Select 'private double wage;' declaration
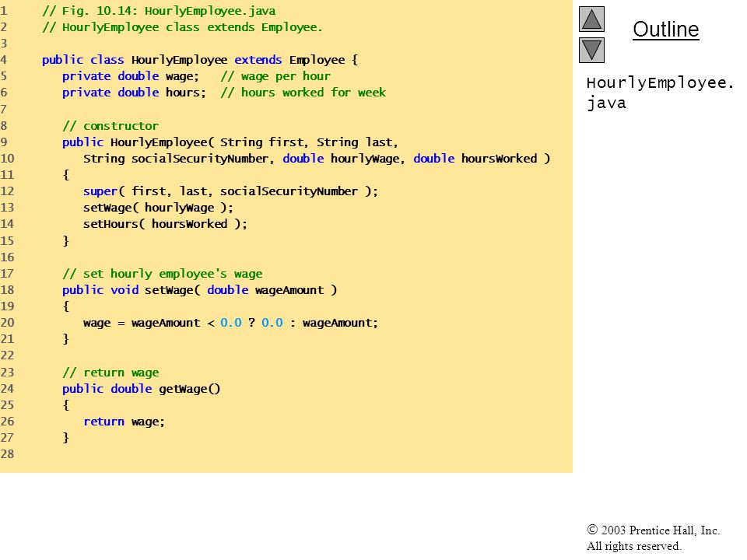The width and height of the screenshot is (747, 560). pyautogui.click(x=131, y=76)
